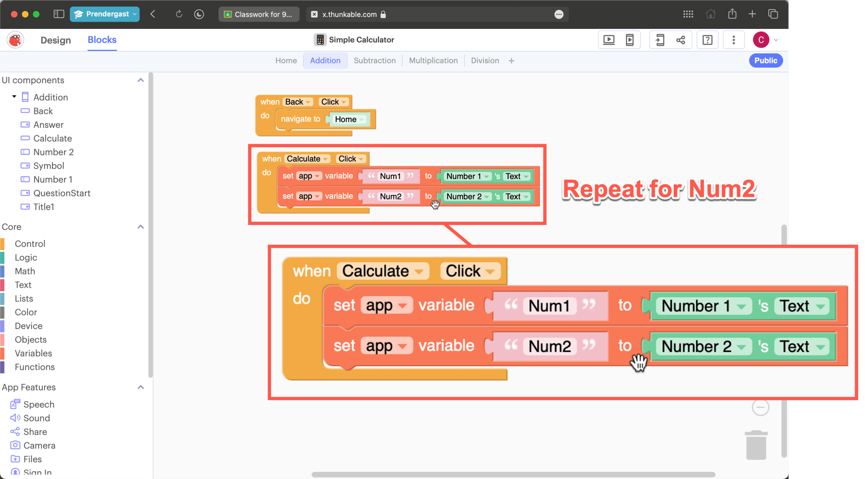Open the Subtraction screen tab
This screenshot has height=479, width=868.
(x=375, y=61)
